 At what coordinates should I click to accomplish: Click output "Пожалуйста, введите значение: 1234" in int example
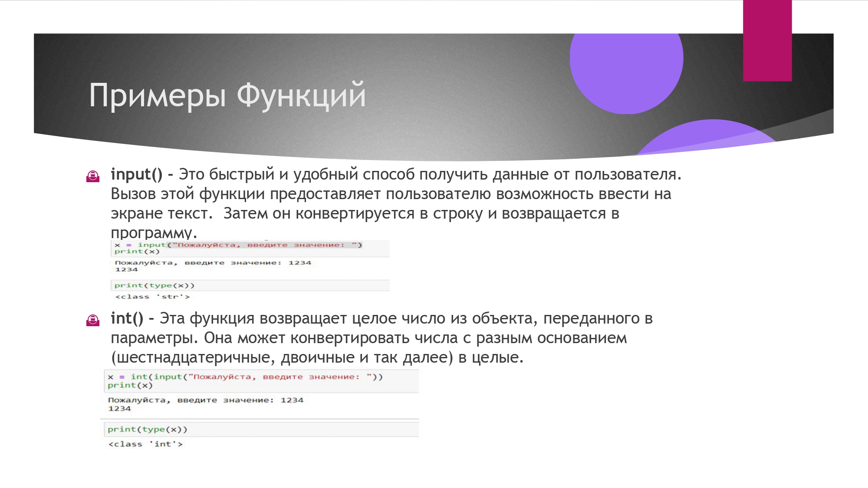pos(206,400)
